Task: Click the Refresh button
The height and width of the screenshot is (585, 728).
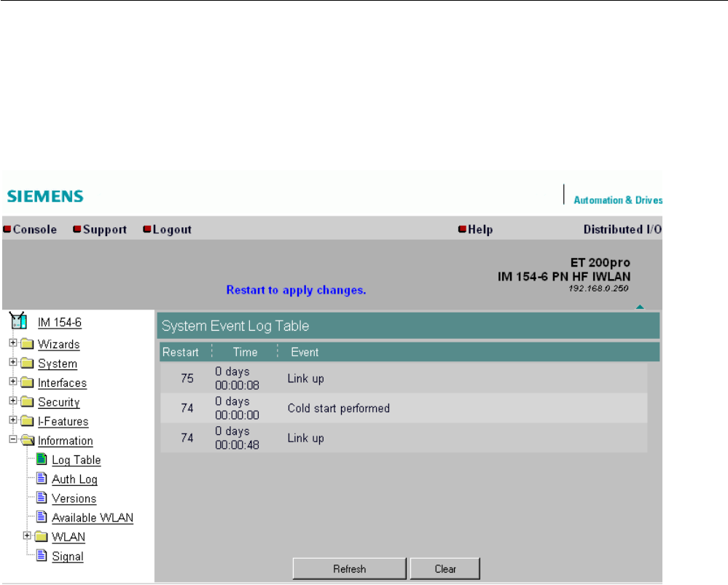Action: (350, 569)
